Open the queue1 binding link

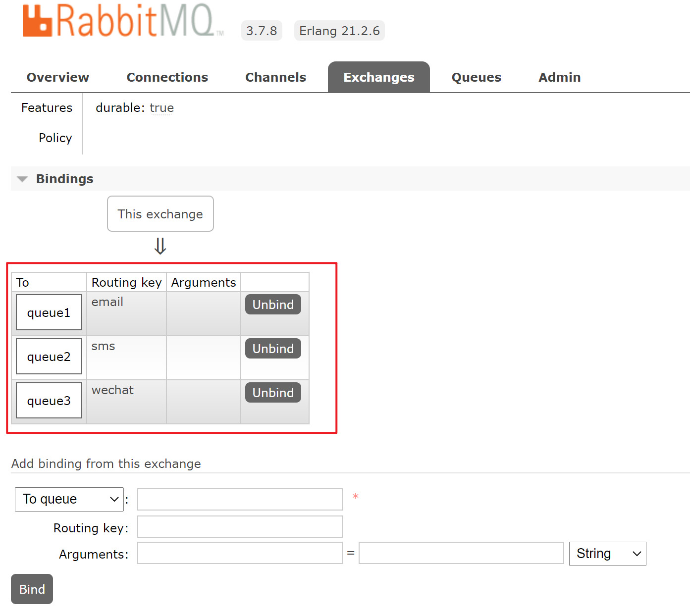pyautogui.click(x=49, y=312)
